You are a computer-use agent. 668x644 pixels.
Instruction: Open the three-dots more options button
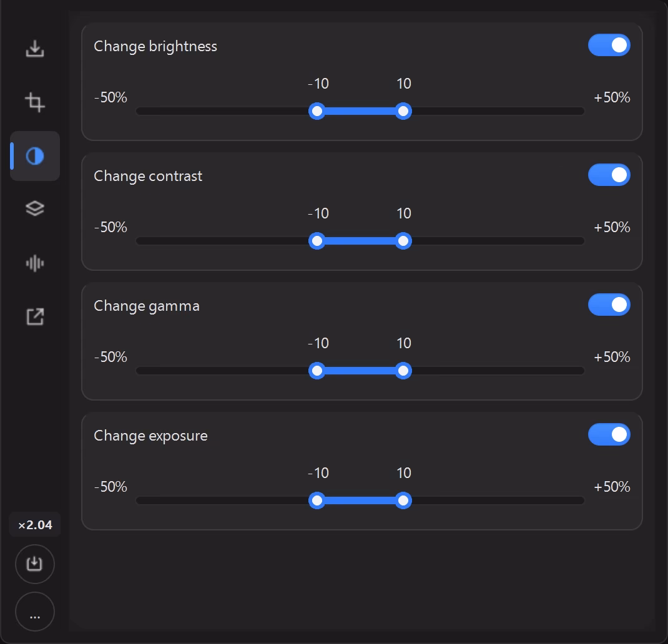[35, 612]
